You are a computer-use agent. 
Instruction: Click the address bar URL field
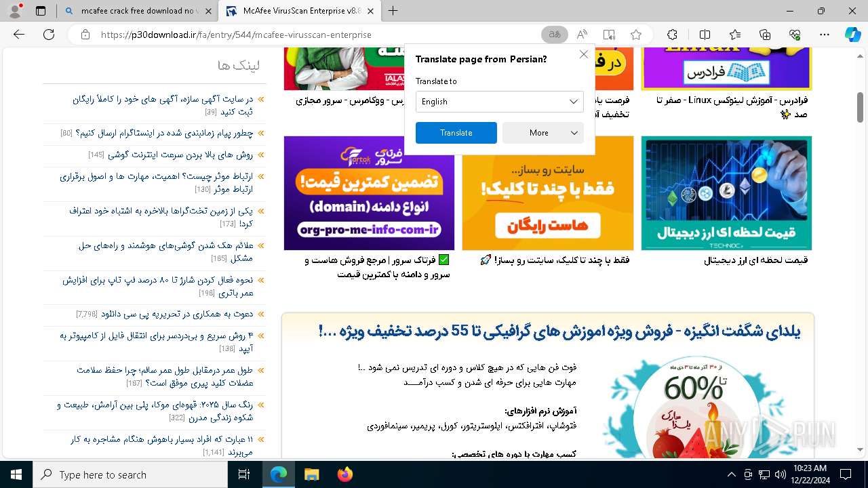point(319,35)
